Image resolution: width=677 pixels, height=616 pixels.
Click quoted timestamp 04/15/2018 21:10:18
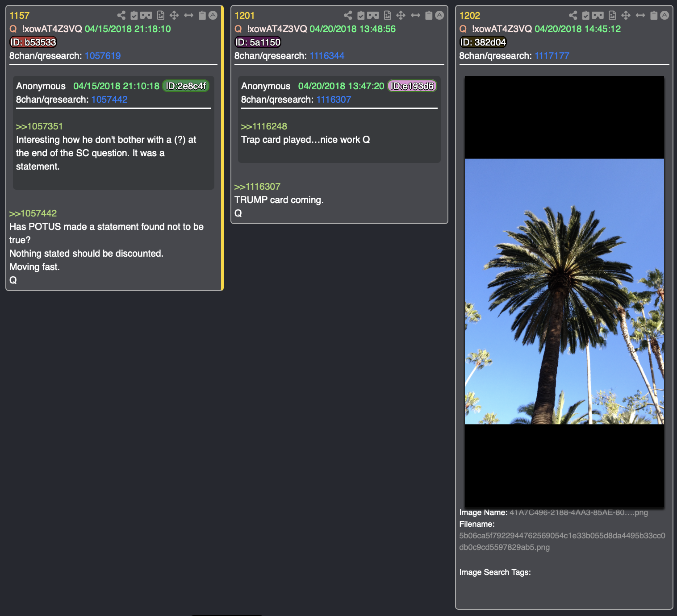point(116,86)
